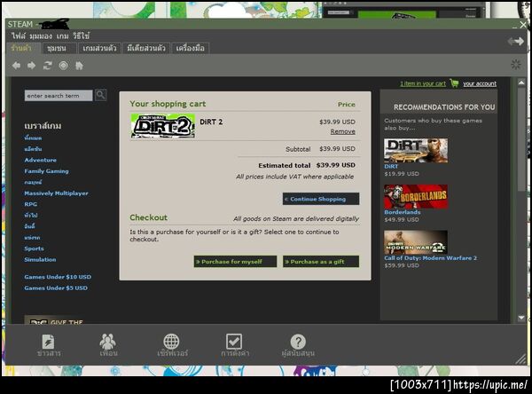Open Games Under $10 USD link
This screenshot has width=532, height=394.
(58, 277)
